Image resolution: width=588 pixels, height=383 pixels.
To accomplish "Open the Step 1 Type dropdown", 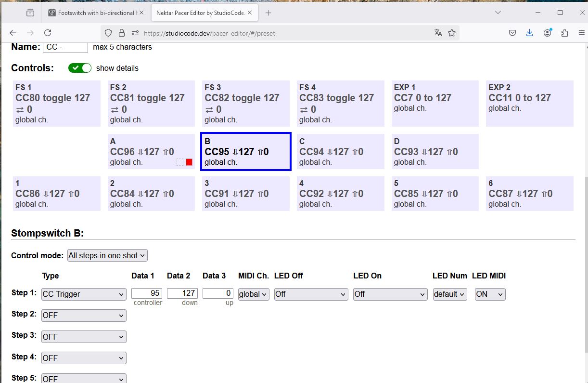I will [84, 294].
